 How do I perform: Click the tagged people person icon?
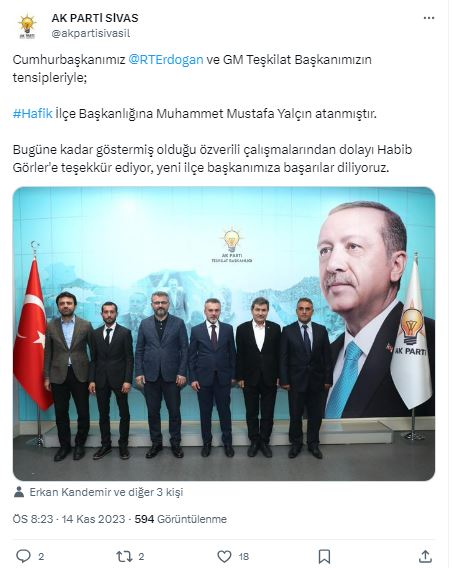(x=19, y=492)
